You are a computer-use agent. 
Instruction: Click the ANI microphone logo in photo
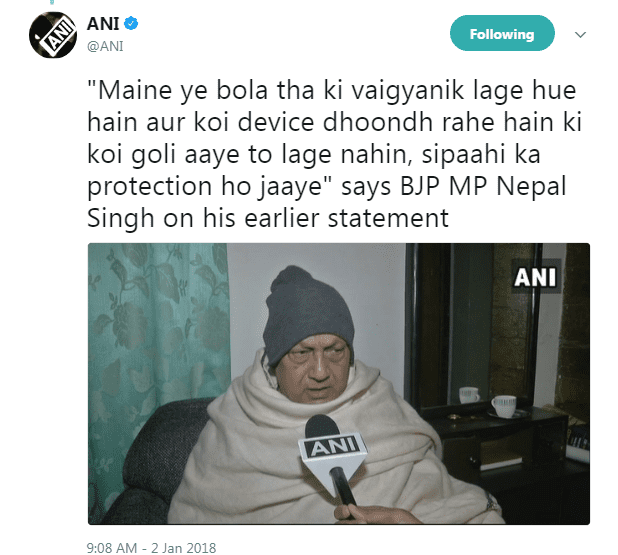(x=334, y=447)
